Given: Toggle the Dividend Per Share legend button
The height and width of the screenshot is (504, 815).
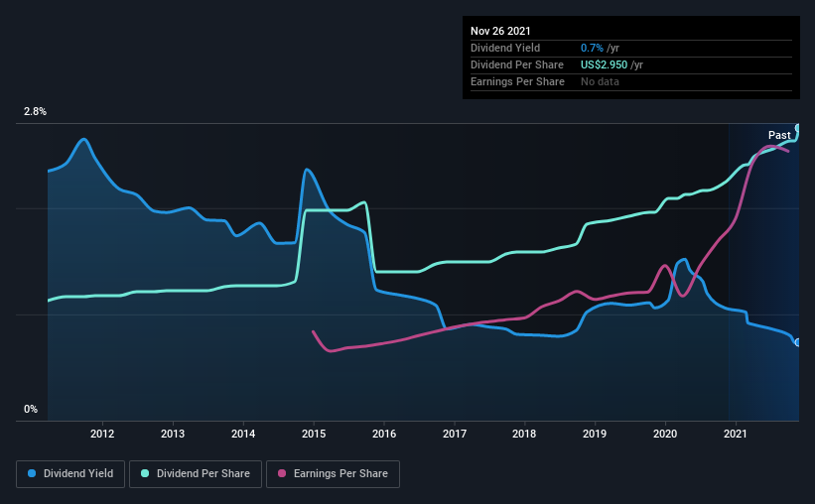Looking at the screenshot, I should [196, 474].
